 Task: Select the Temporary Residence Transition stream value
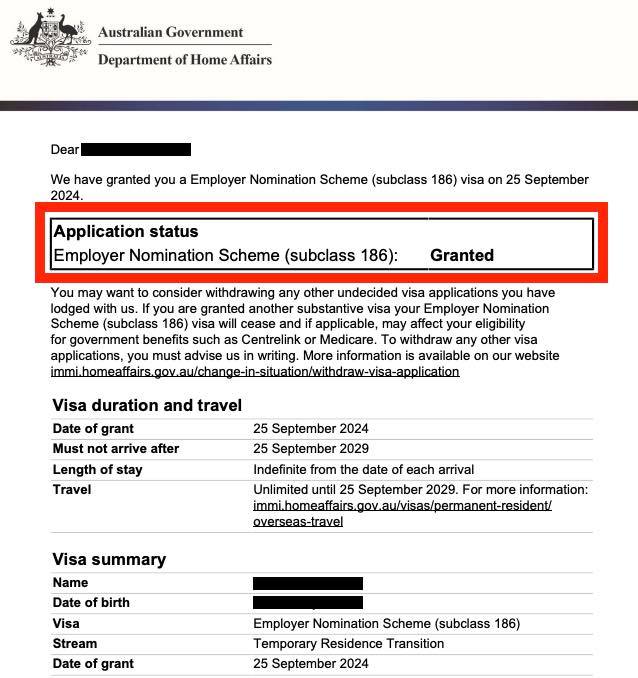pos(349,644)
